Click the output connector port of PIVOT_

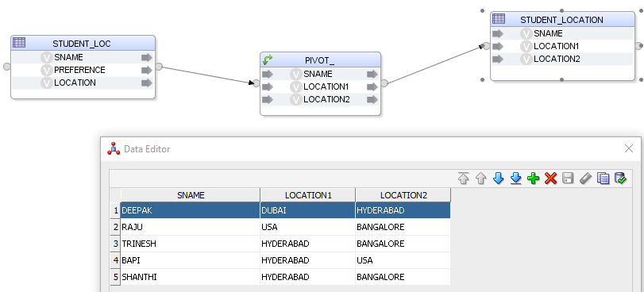click(x=384, y=83)
